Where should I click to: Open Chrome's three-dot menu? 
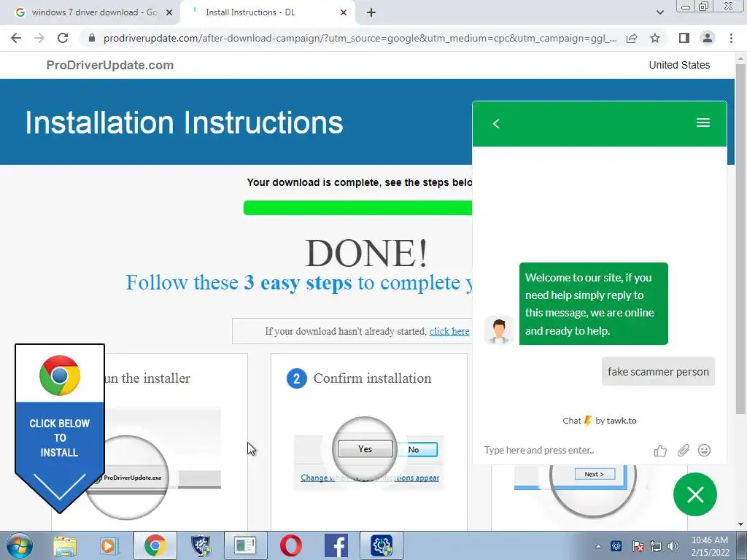pyautogui.click(x=731, y=38)
